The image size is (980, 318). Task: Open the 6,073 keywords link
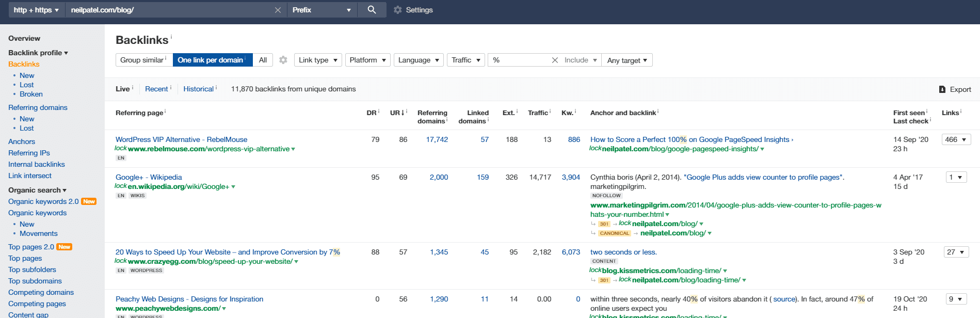pos(571,252)
